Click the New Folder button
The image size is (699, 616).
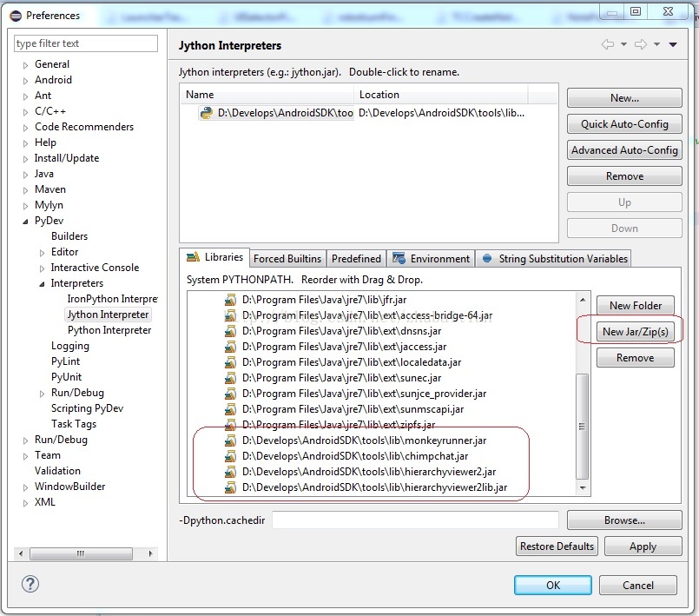[636, 306]
